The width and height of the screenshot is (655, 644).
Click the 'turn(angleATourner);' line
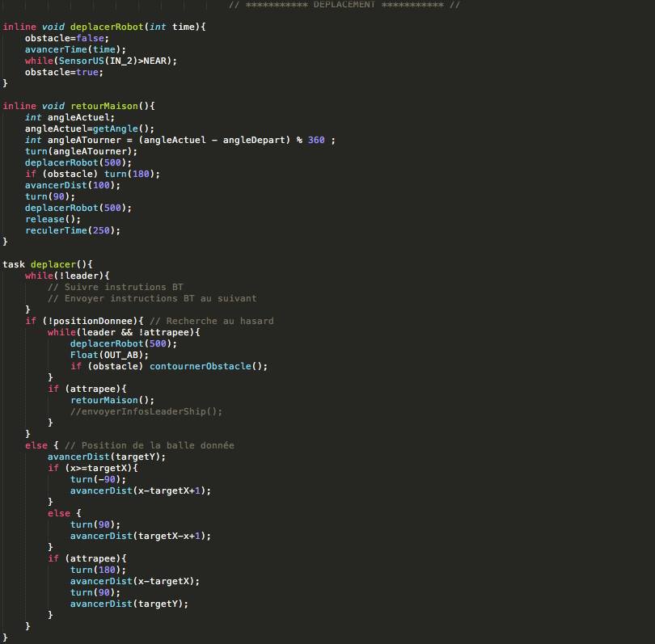81,151
